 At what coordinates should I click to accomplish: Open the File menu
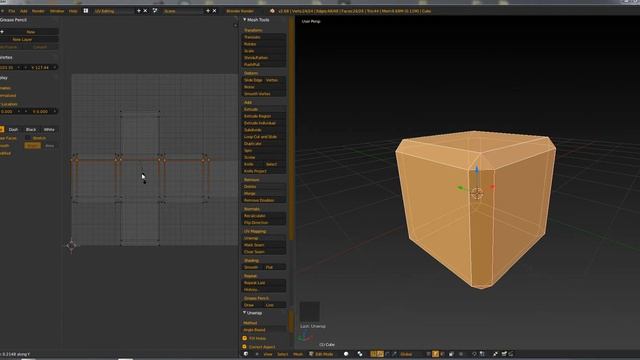coord(12,11)
